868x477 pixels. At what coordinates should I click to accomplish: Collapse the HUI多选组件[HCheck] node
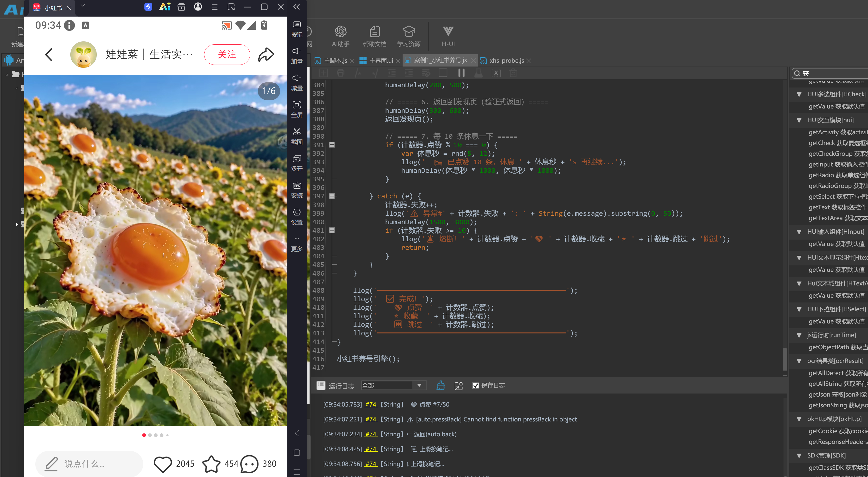pyautogui.click(x=799, y=95)
